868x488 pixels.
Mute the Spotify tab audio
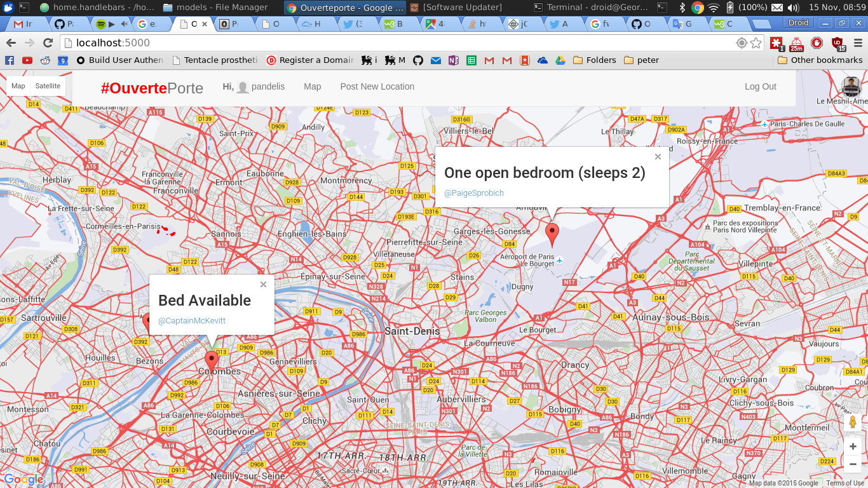(x=124, y=24)
